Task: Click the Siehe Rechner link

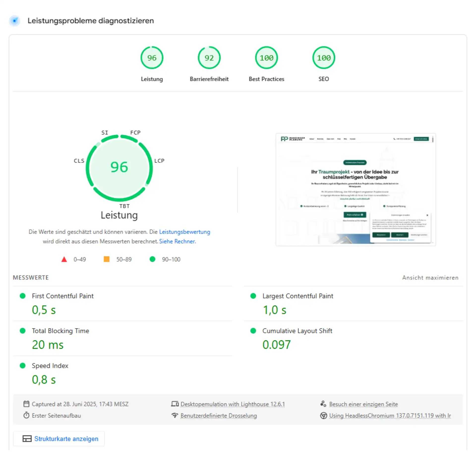Action: [177, 241]
